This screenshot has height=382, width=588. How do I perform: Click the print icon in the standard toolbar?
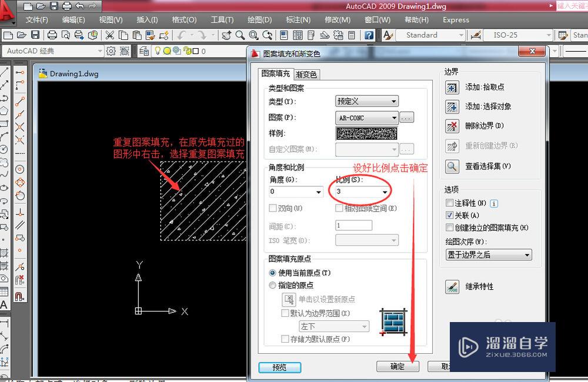52,35
